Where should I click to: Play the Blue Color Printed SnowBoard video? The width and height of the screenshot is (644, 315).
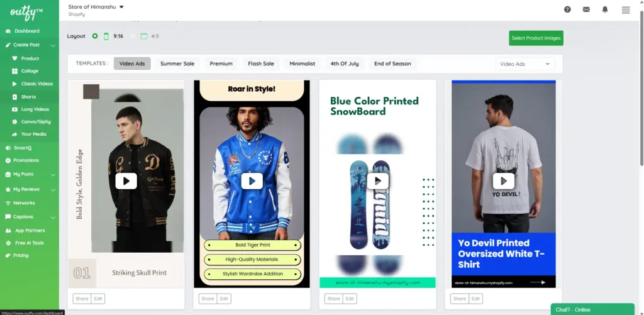378,181
